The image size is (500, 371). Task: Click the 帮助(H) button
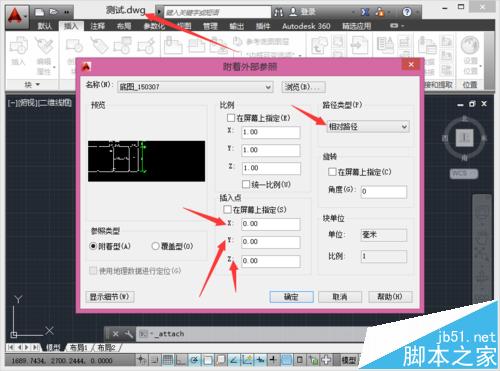390,296
